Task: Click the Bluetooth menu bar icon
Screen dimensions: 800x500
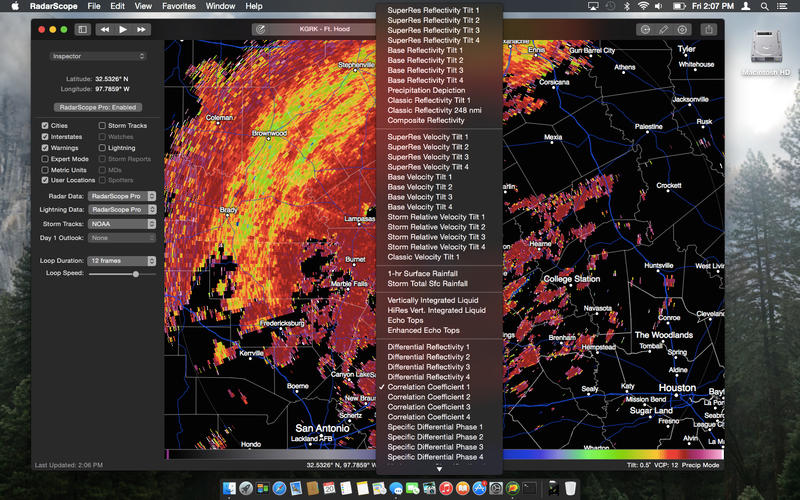Action: (627, 6)
